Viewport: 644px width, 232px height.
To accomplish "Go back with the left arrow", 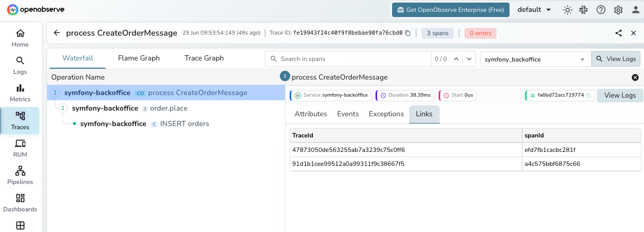I will 57,33.
